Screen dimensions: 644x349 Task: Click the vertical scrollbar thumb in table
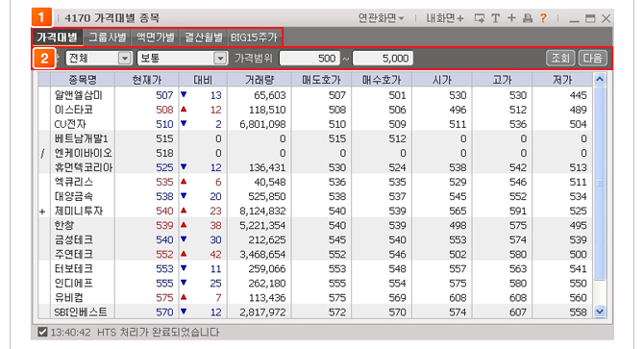coord(600,183)
